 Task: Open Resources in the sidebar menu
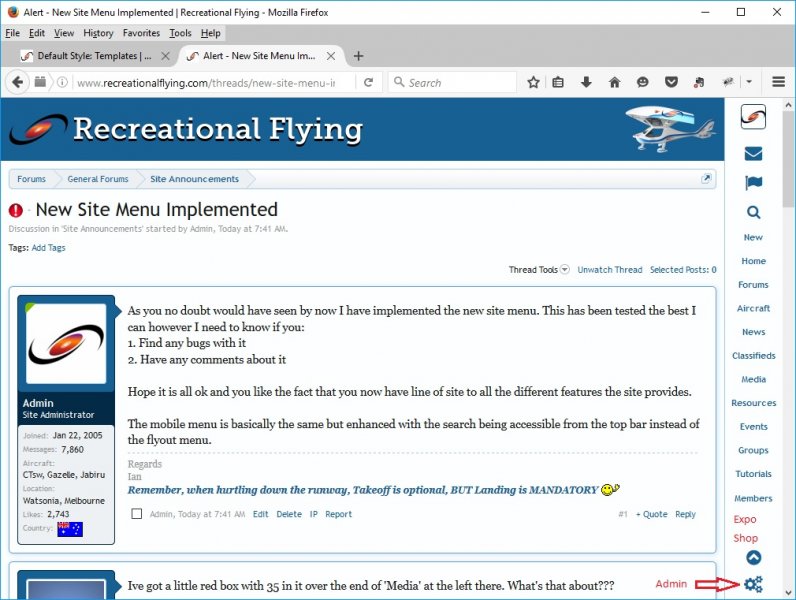point(753,403)
